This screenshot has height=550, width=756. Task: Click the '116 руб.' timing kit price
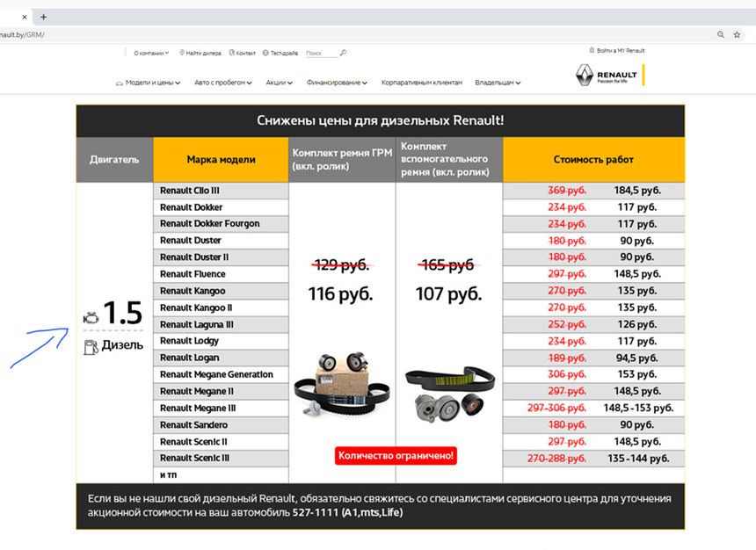click(341, 293)
